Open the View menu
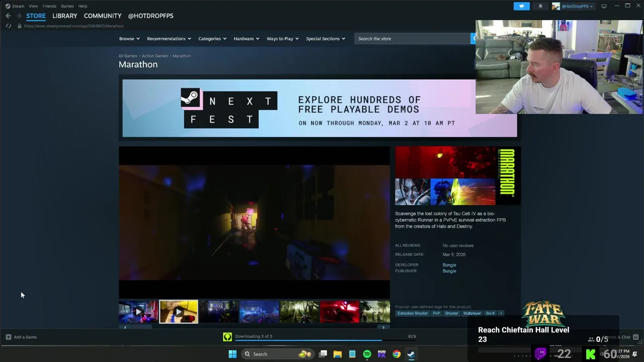 click(x=33, y=6)
